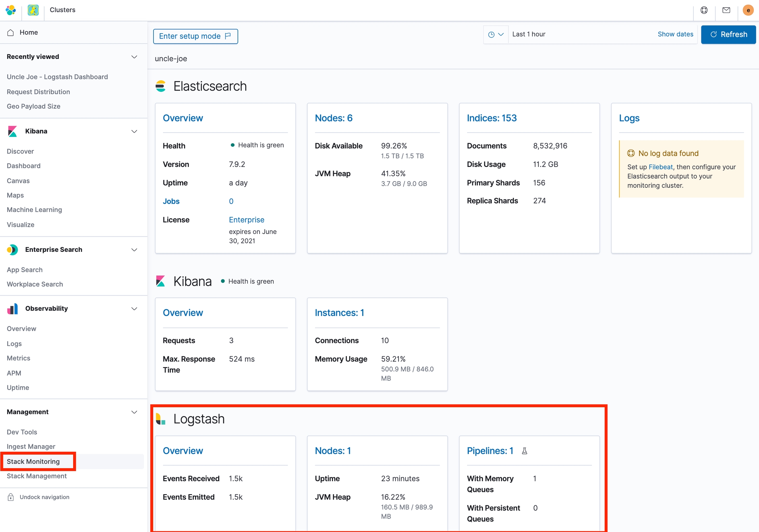Screen dimensions: 759x532
Task: Collapse the Recently viewed section
Action: 134,57
